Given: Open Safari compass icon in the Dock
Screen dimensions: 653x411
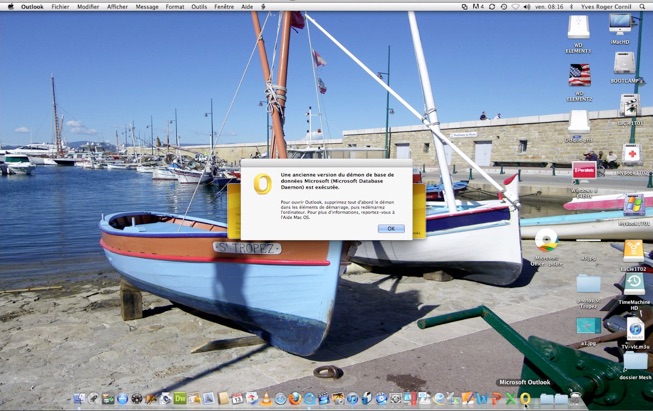Looking at the screenshot, I should [x=280, y=399].
